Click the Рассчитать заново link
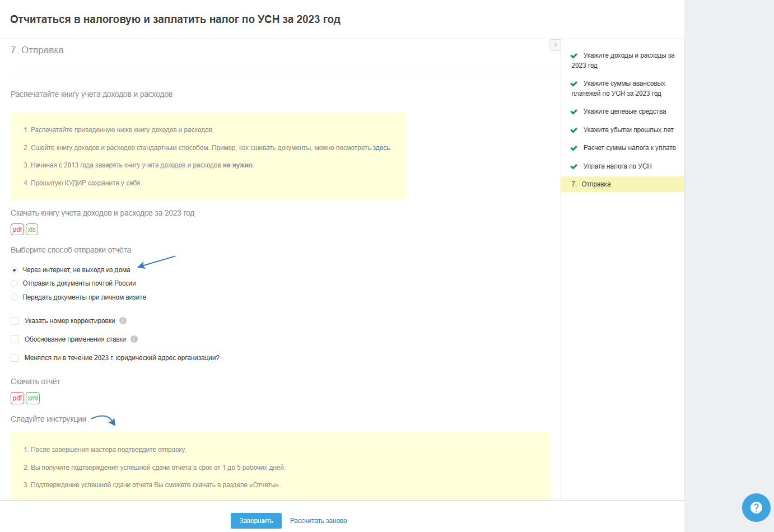774x532 pixels. 318,521
